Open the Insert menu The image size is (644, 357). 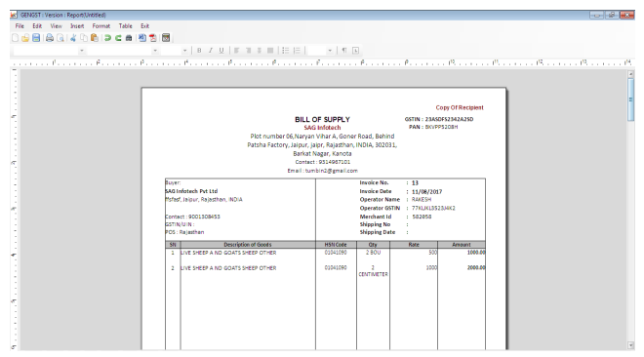pyautogui.click(x=77, y=26)
